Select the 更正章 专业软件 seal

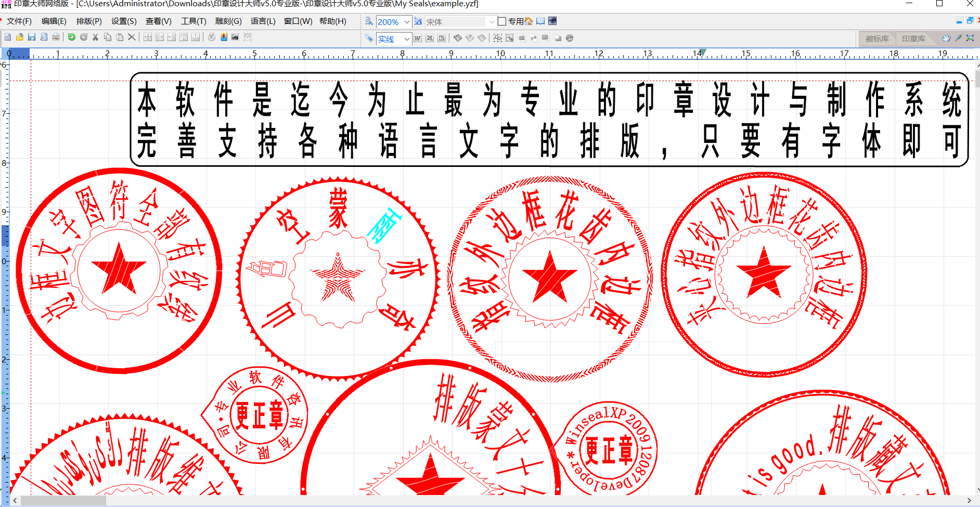coord(255,415)
